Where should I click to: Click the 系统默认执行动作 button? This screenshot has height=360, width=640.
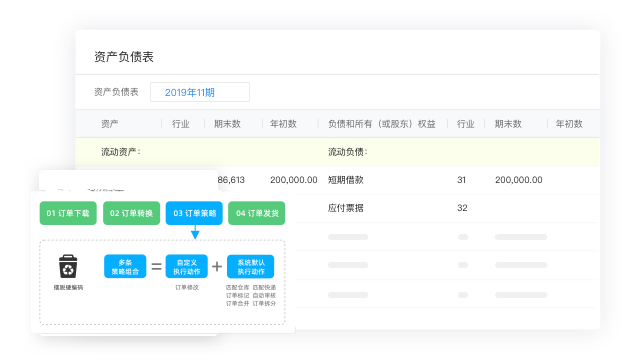click(251, 267)
